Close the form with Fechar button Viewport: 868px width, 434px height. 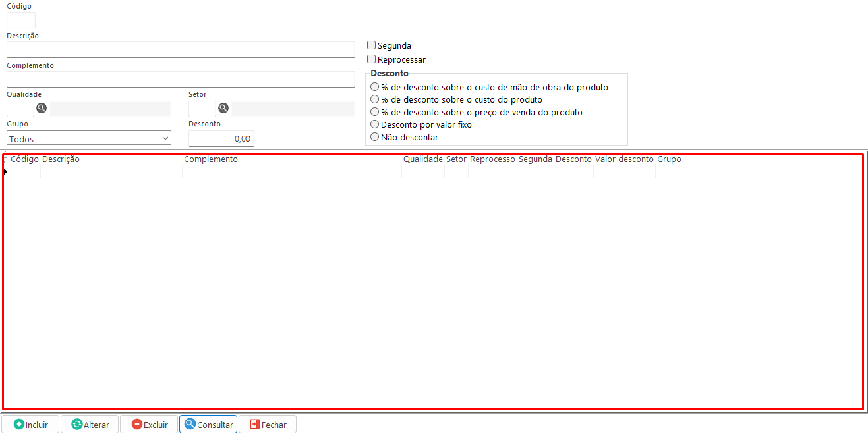pos(268,424)
